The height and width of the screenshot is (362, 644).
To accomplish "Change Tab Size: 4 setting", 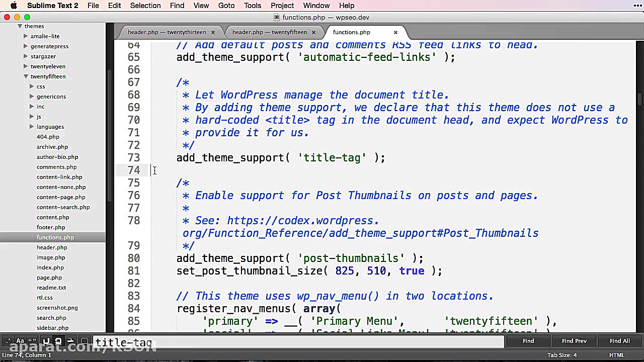I will [x=562, y=355].
